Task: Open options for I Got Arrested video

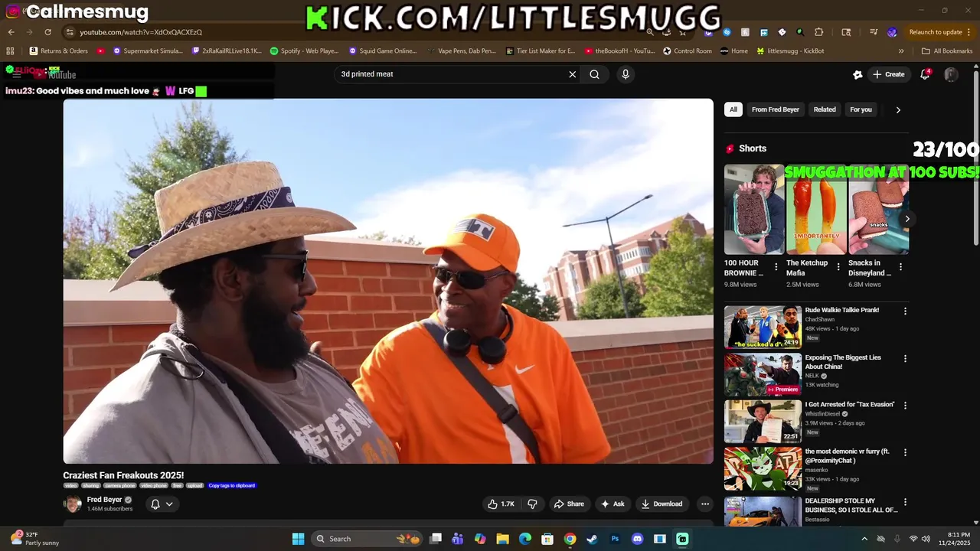Action: pos(905,406)
